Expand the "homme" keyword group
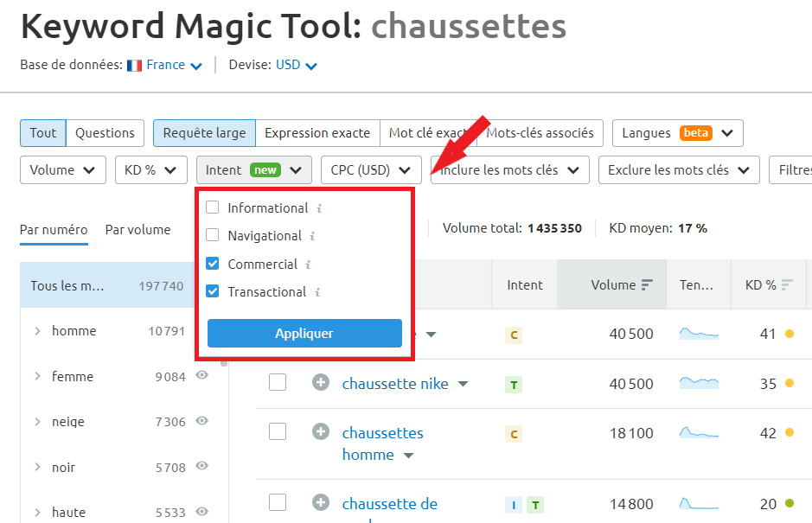 click(36, 331)
